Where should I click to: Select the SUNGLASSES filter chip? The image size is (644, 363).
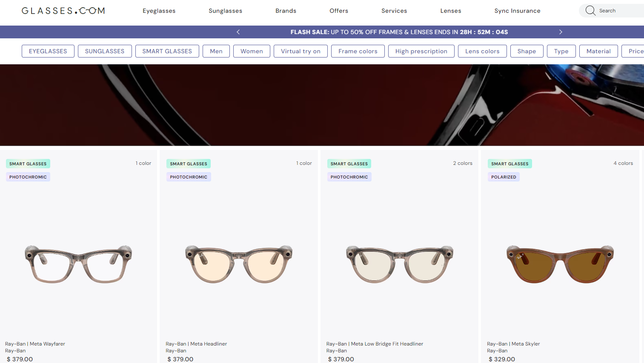pyautogui.click(x=105, y=51)
